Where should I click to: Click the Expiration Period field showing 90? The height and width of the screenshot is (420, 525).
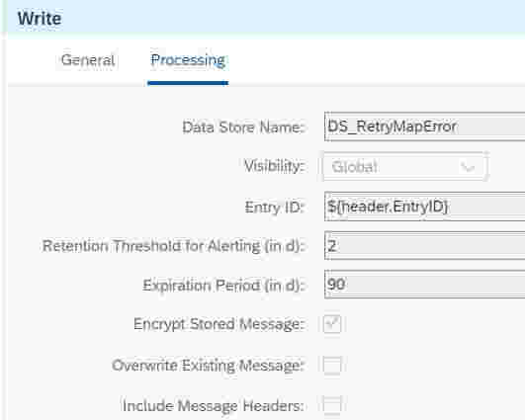(424, 285)
